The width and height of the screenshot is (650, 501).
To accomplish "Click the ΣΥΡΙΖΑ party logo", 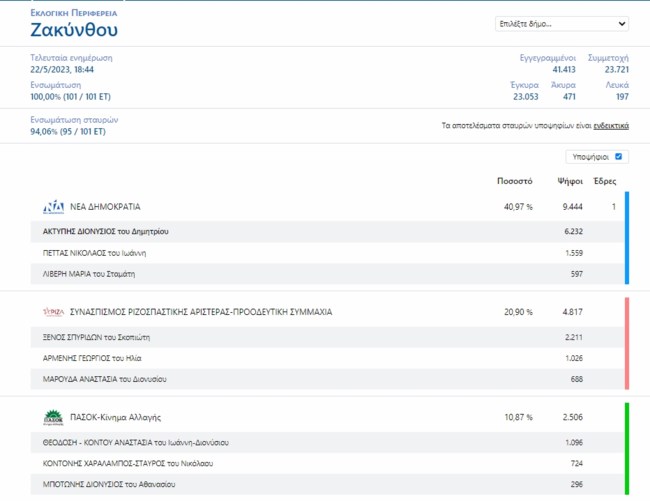I will (x=52, y=312).
